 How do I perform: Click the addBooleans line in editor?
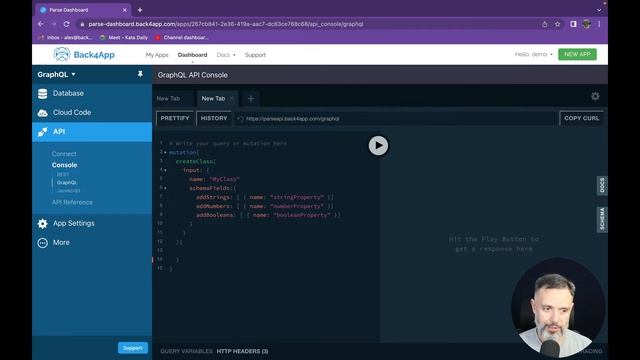pyautogui.click(x=268, y=215)
